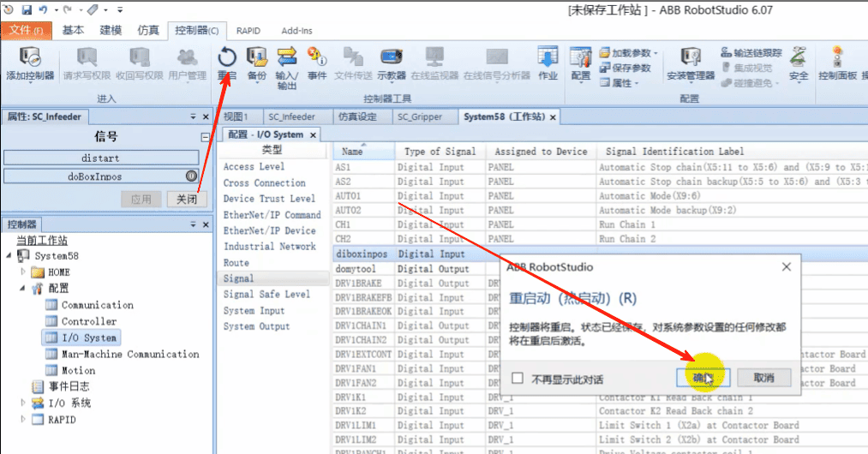
Task: Click the distart signal button
Action: tap(101, 158)
